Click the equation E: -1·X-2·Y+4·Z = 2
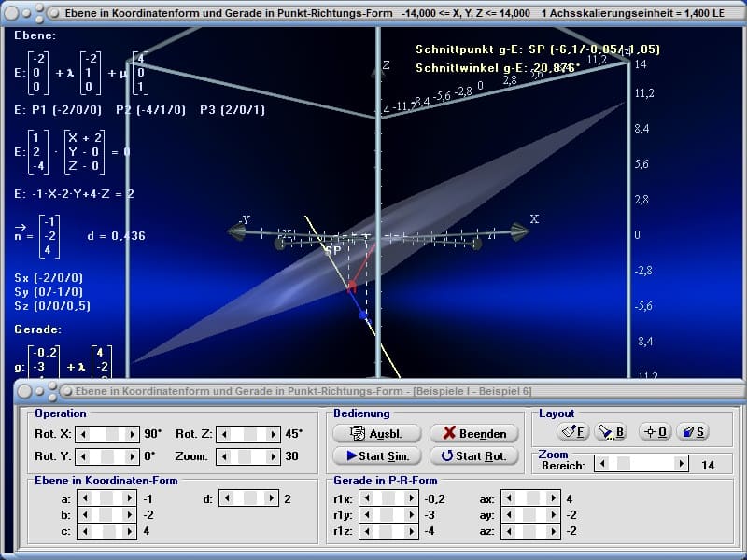The width and height of the screenshot is (747, 560). (x=75, y=194)
